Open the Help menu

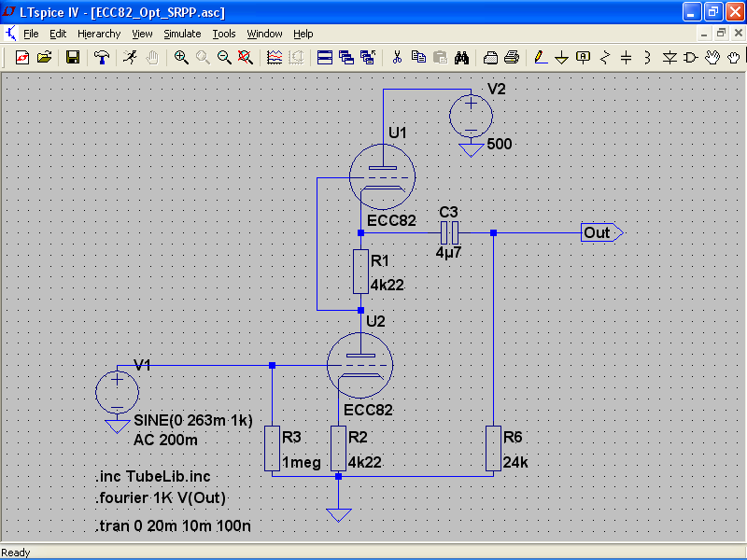tap(303, 34)
